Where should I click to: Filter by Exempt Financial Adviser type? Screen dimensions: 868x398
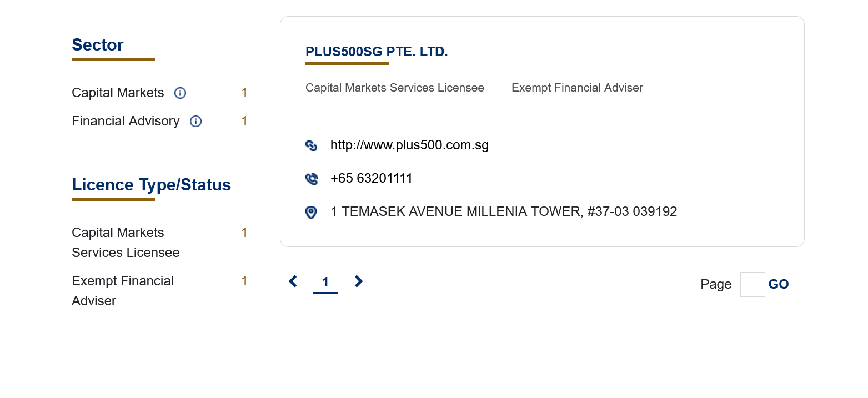(123, 291)
